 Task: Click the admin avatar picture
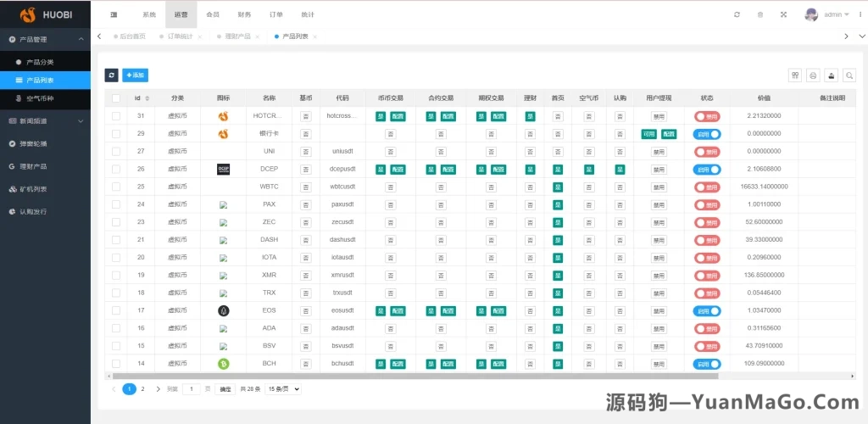[811, 15]
